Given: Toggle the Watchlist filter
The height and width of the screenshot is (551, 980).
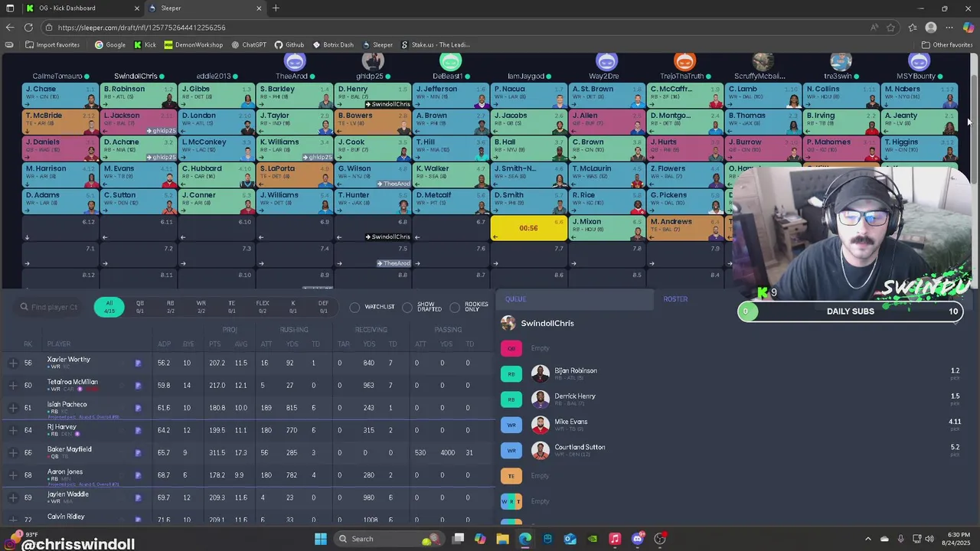Looking at the screenshot, I should point(374,307).
